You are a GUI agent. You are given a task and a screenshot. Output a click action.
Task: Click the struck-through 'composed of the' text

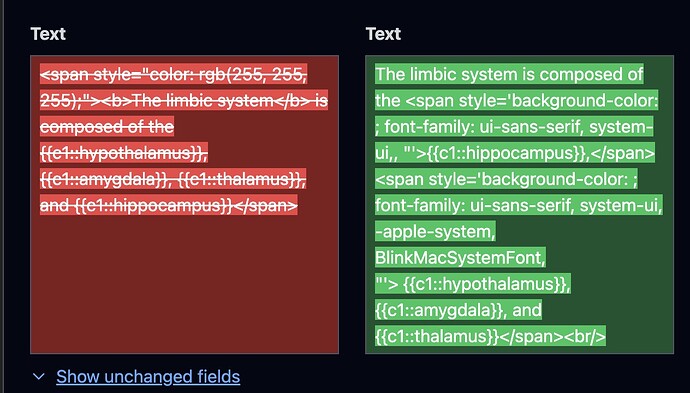pyautogui.click(x=107, y=127)
